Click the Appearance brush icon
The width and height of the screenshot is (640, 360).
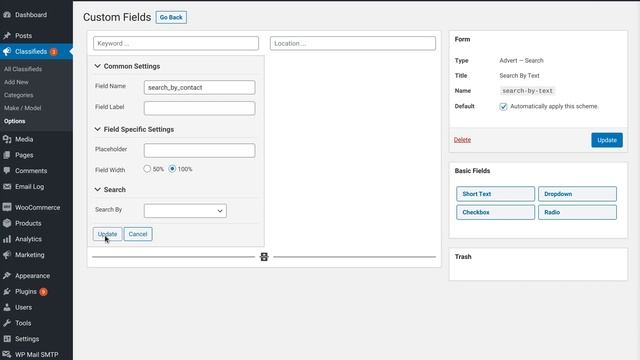point(7,276)
